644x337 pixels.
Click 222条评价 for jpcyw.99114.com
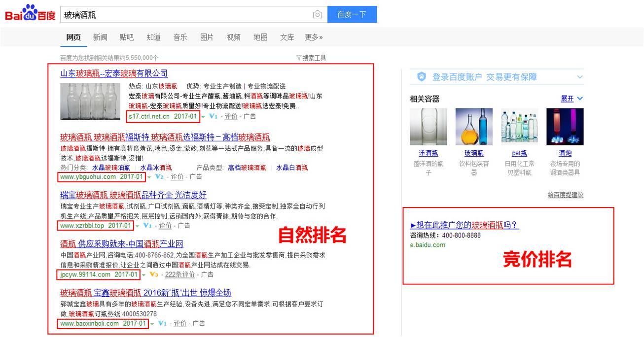click(180, 274)
